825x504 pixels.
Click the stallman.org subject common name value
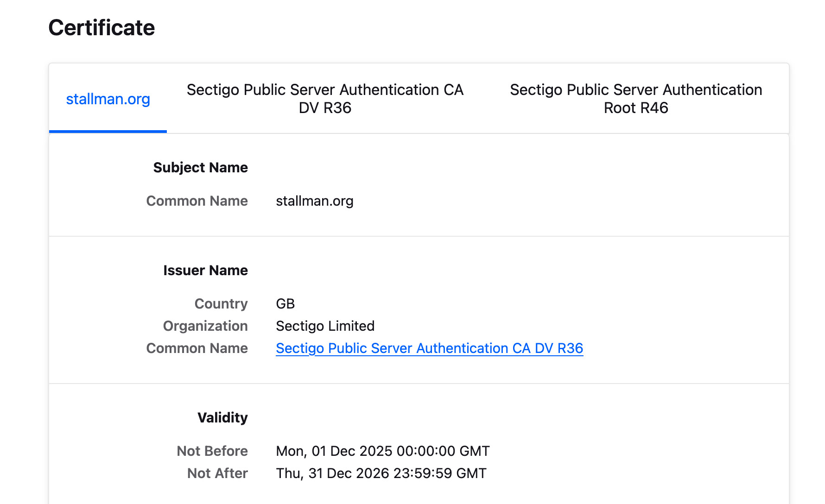click(314, 201)
